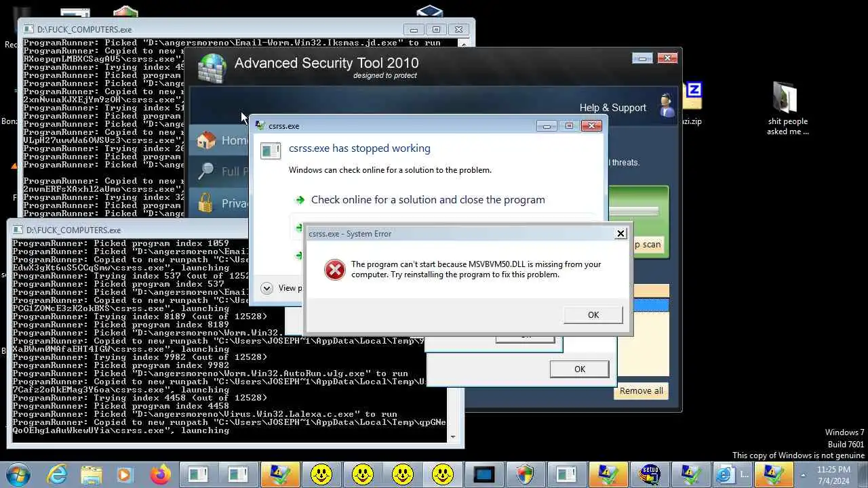Click the magnifier Full scan sidebar icon

(206, 171)
